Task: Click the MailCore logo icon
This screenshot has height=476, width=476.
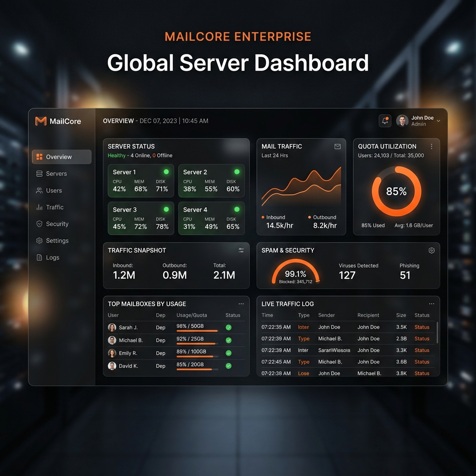Action: point(41,121)
